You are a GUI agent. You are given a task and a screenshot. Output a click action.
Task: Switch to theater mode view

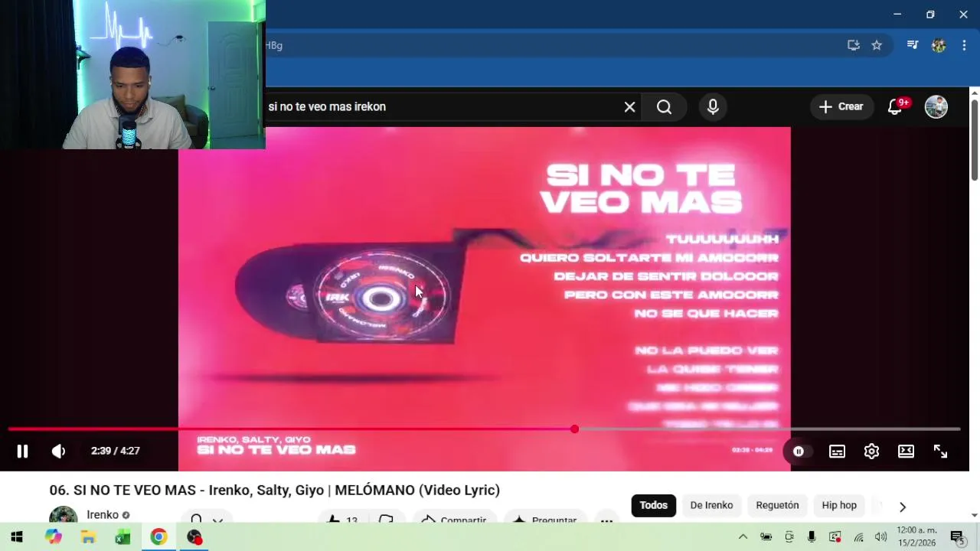coord(906,452)
